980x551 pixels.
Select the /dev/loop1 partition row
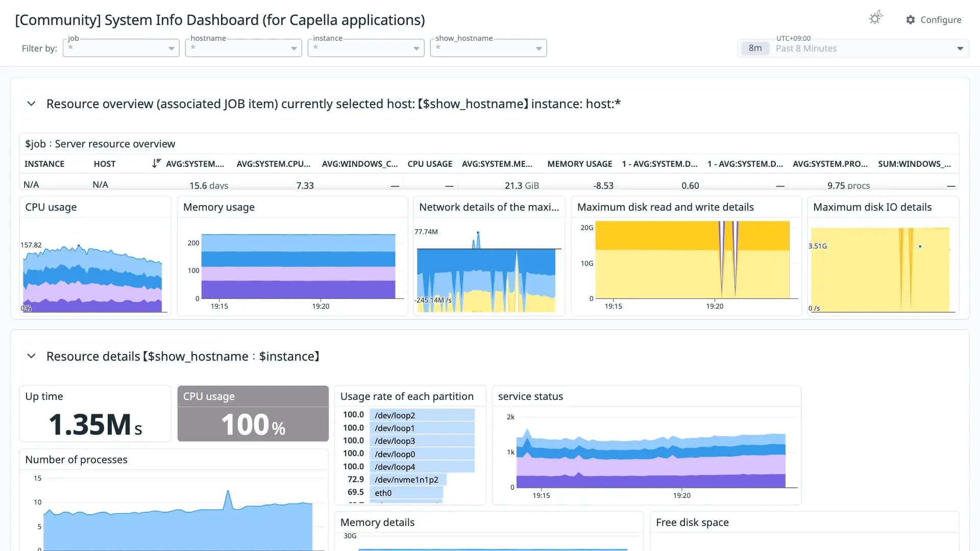pyautogui.click(x=408, y=428)
